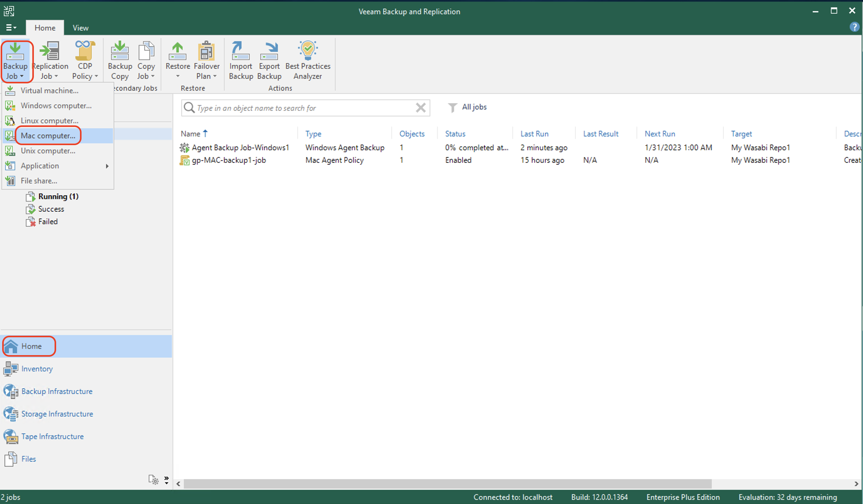The height and width of the screenshot is (504, 863).
Task: Click the gp-MAC-backup1-job policy icon
Action: point(185,160)
